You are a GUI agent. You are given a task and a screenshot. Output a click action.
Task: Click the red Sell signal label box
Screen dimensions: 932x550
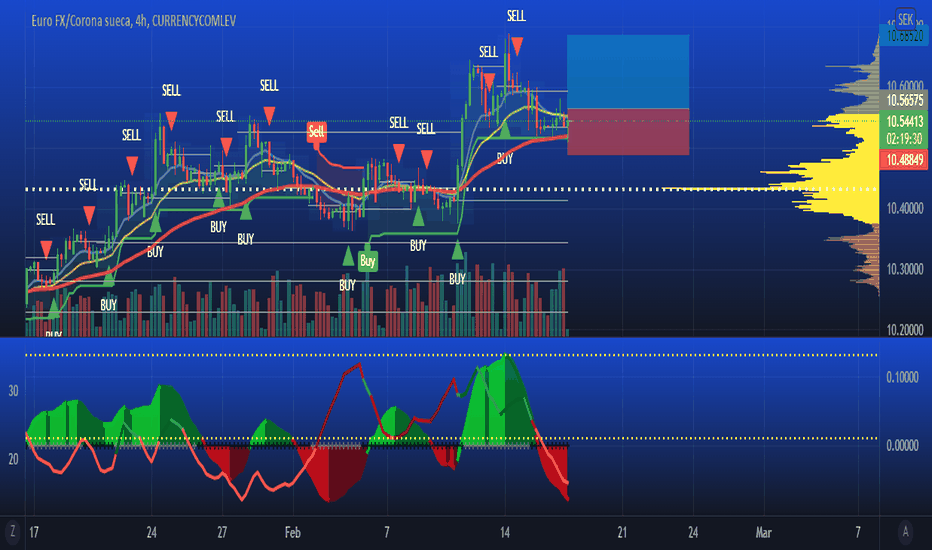316,131
